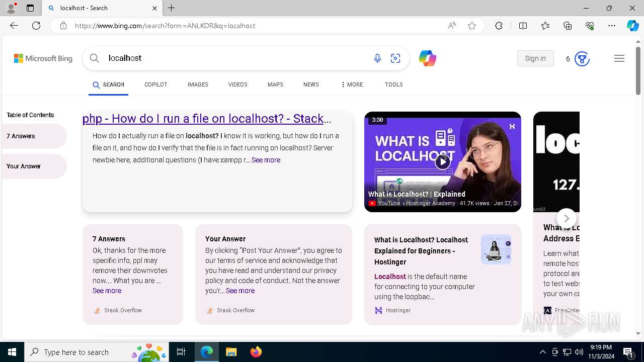Open the Favorites list icon
This screenshot has width=644, height=362.
(545, 26)
